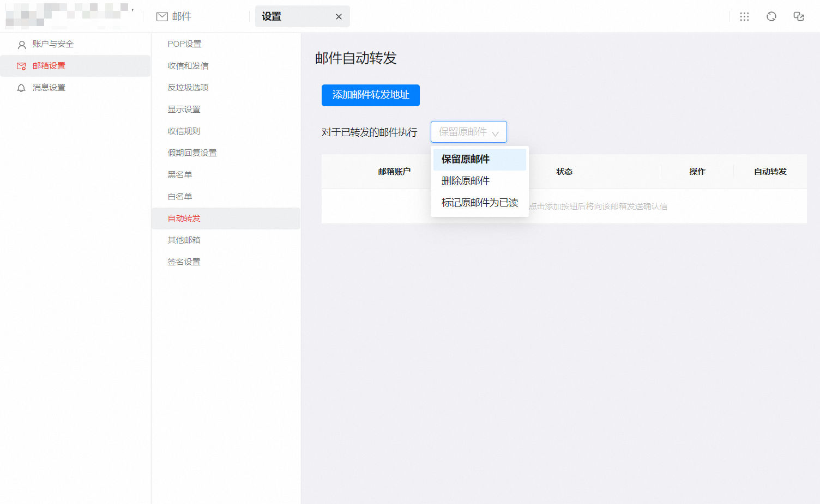Screen dimensions: 820x504
Task: Click 添加邮件转发地址 button
Action: [x=371, y=95]
